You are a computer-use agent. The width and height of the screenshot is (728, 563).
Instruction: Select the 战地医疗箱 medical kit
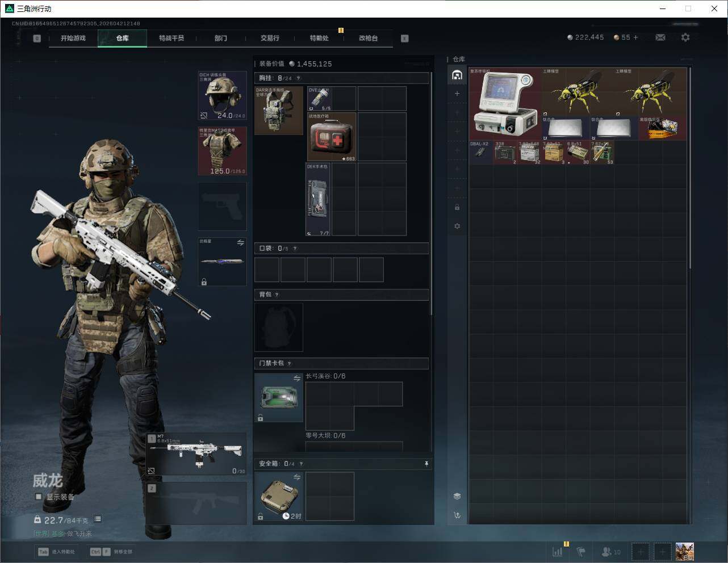point(332,137)
